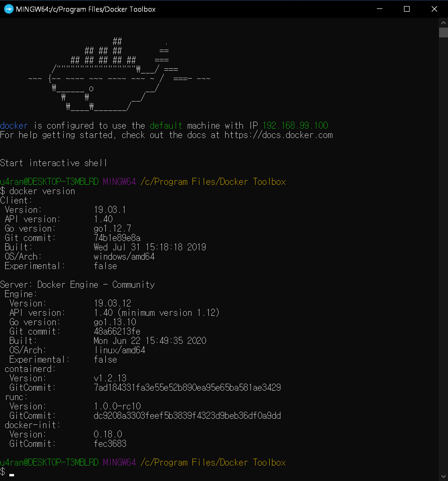Click docker-init version 0.18.0
This screenshot has width=448, height=481.
pos(108,434)
